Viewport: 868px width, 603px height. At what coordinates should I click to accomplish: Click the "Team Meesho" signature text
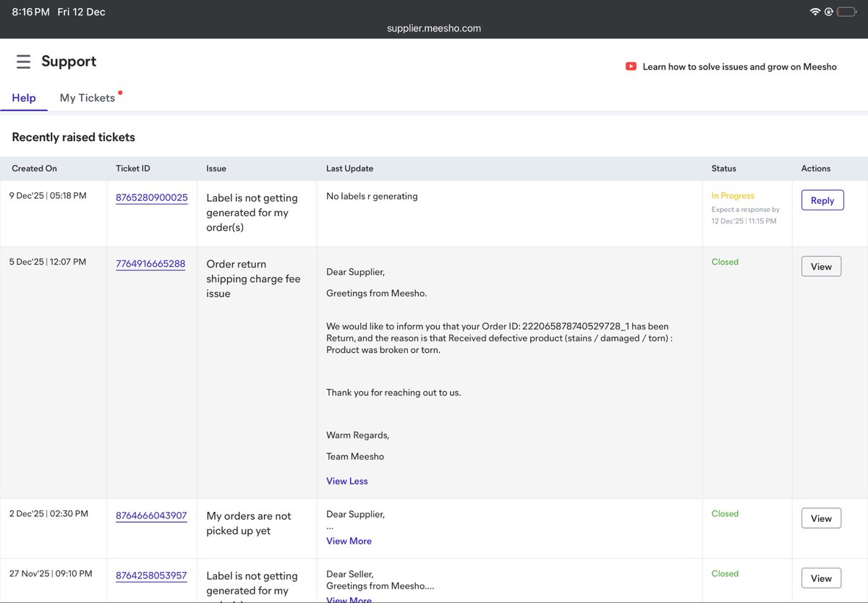click(355, 457)
